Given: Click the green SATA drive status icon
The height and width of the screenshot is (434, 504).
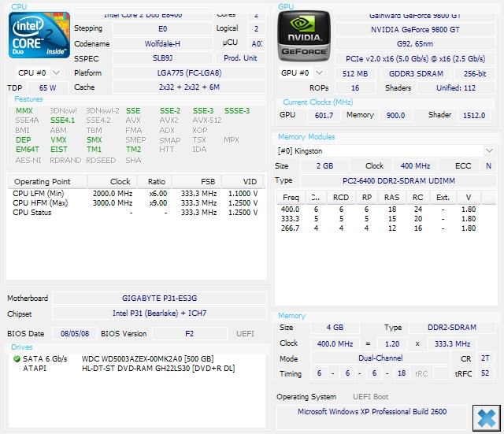Looking at the screenshot, I should point(17,358).
